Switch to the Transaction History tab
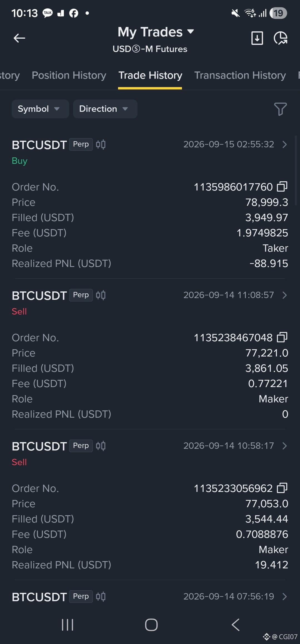Viewport: 300px width, 644px height. 240,75
